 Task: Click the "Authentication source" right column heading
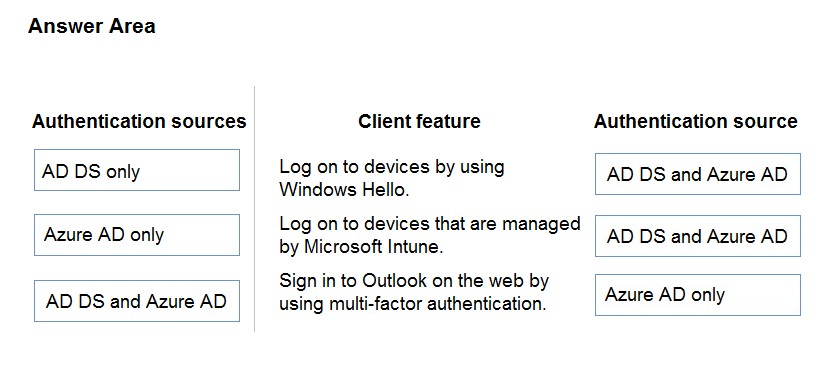pos(695,121)
